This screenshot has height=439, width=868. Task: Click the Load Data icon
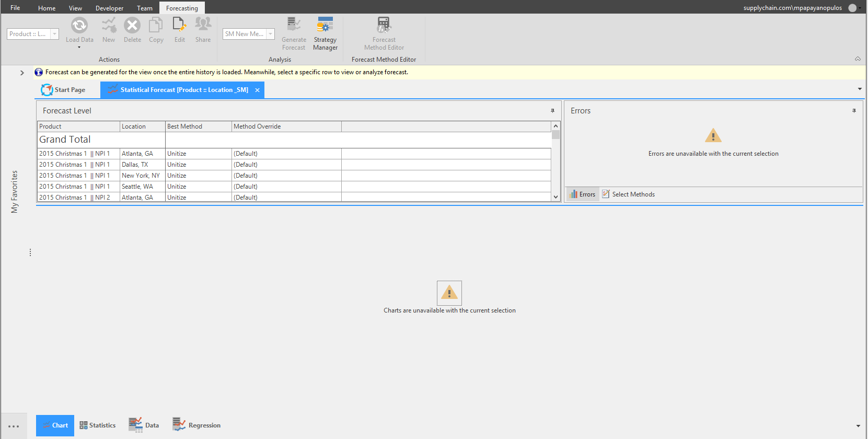pyautogui.click(x=79, y=25)
